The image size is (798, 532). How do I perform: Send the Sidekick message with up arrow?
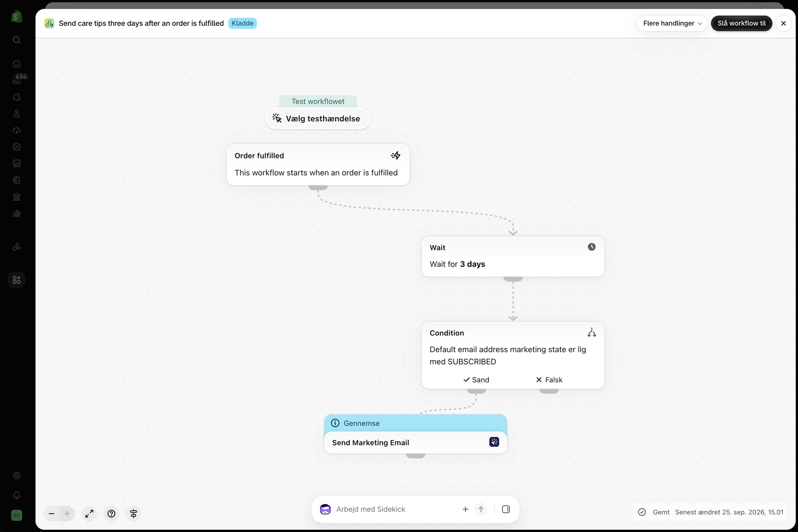click(481, 509)
